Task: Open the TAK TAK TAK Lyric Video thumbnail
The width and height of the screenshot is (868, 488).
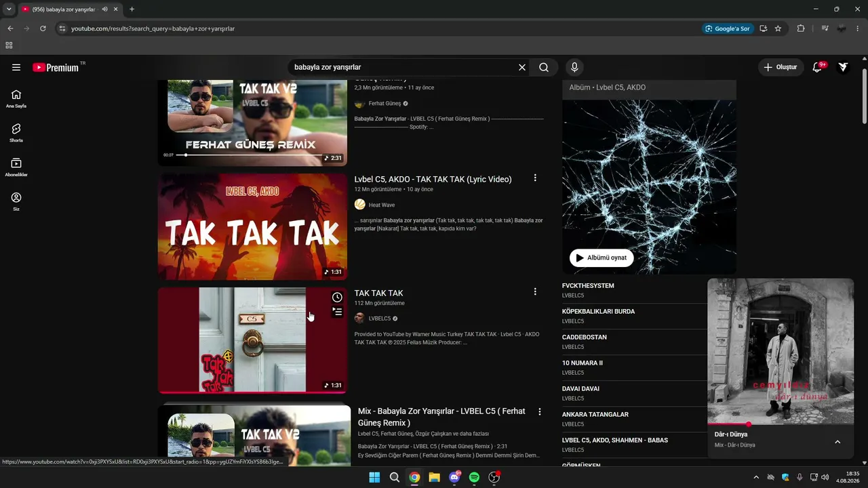Action: (x=252, y=226)
